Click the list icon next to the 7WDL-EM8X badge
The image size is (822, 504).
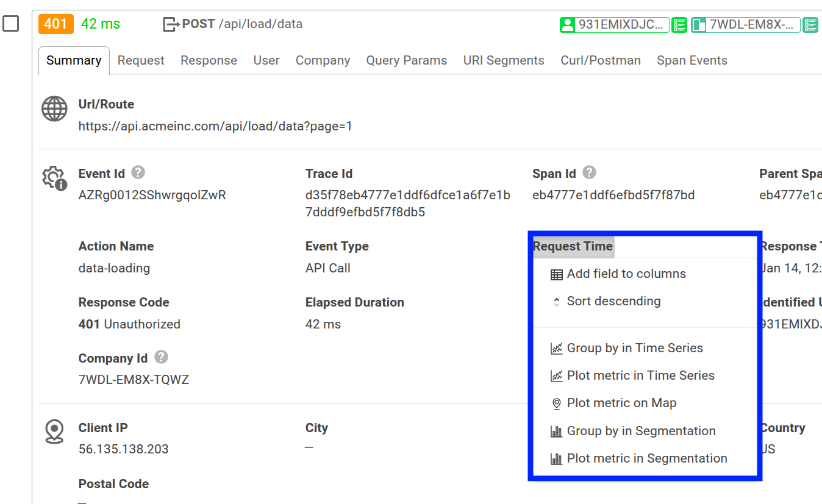click(x=811, y=25)
